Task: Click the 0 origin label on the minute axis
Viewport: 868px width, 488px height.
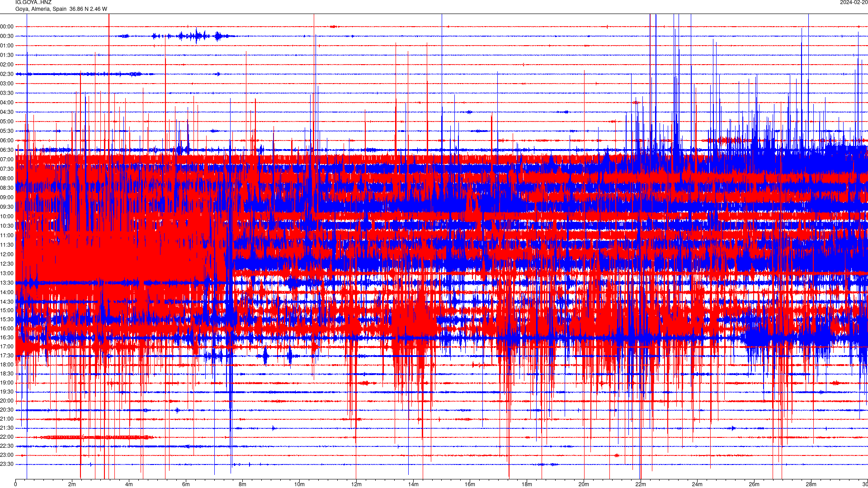Action: [15, 484]
